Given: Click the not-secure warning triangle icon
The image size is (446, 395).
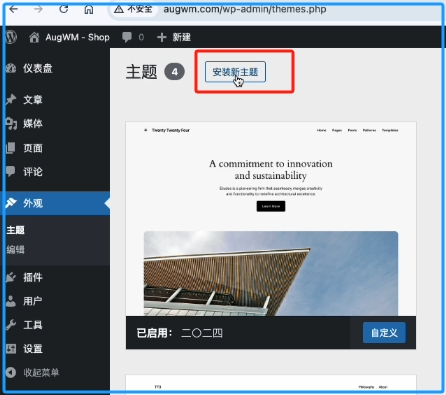Looking at the screenshot, I should 119,9.
